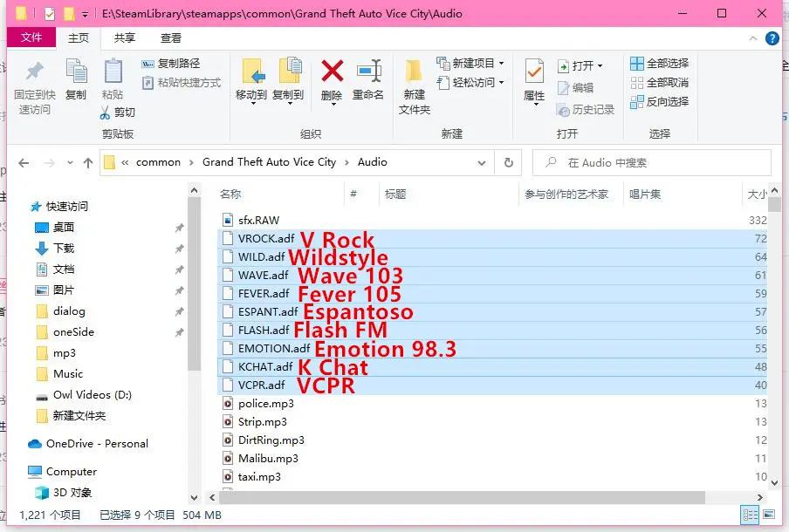
Task: Click the search Audio input field
Action: (x=652, y=162)
